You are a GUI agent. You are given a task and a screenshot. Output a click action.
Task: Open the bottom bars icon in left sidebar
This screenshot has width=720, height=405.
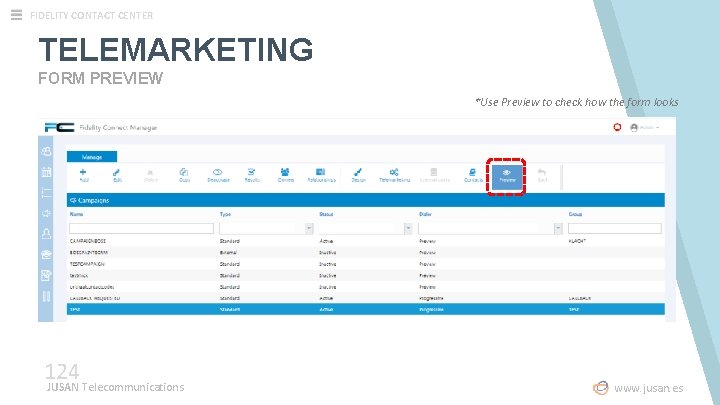tap(46, 296)
